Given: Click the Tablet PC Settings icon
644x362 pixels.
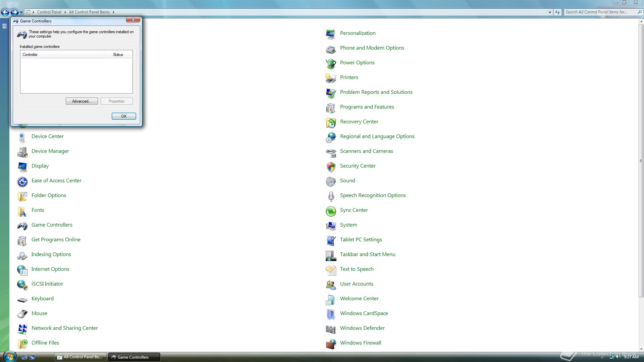Looking at the screenshot, I should point(331,240).
